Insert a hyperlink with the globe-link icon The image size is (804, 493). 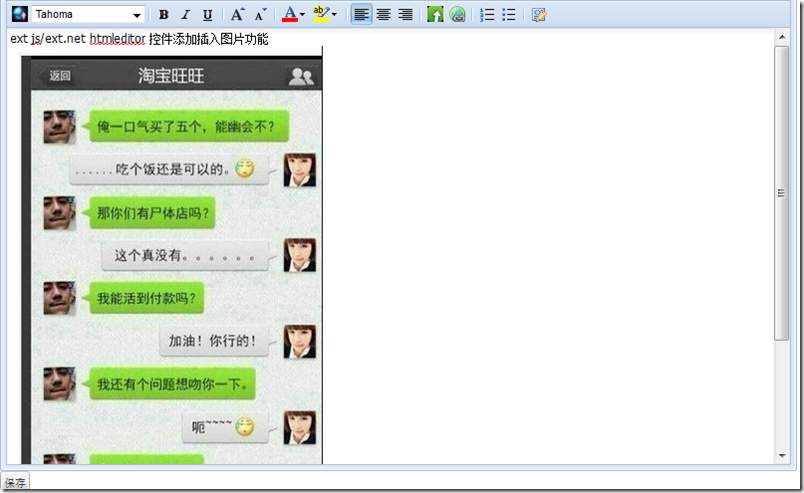point(457,14)
